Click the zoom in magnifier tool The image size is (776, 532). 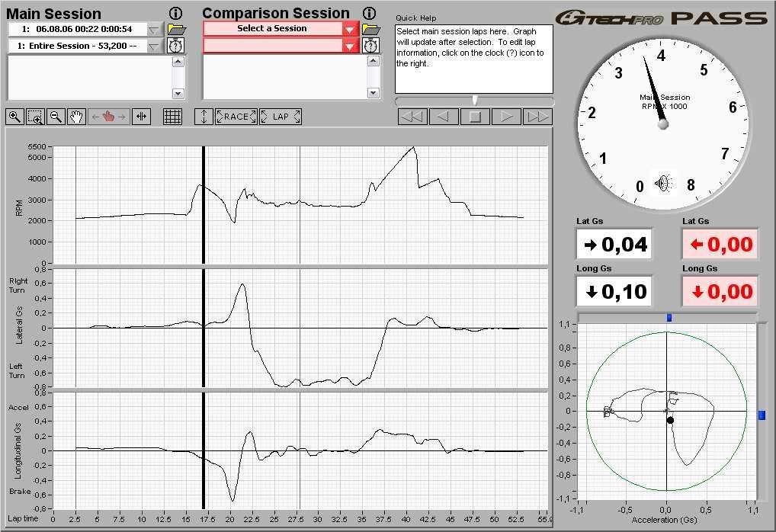pos(14,117)
